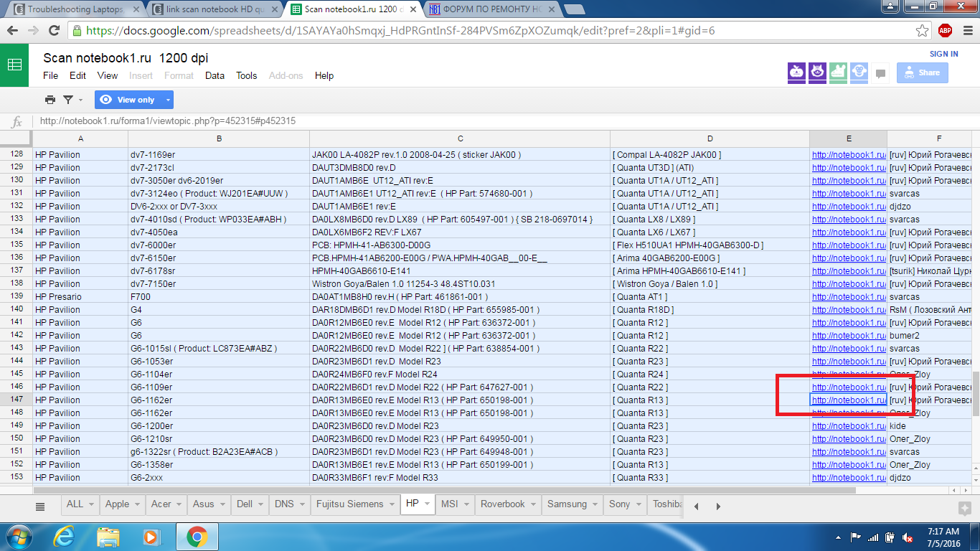Select cell '[ Compal LA-4082P JAK00 ]'

(x=710, y=154)
